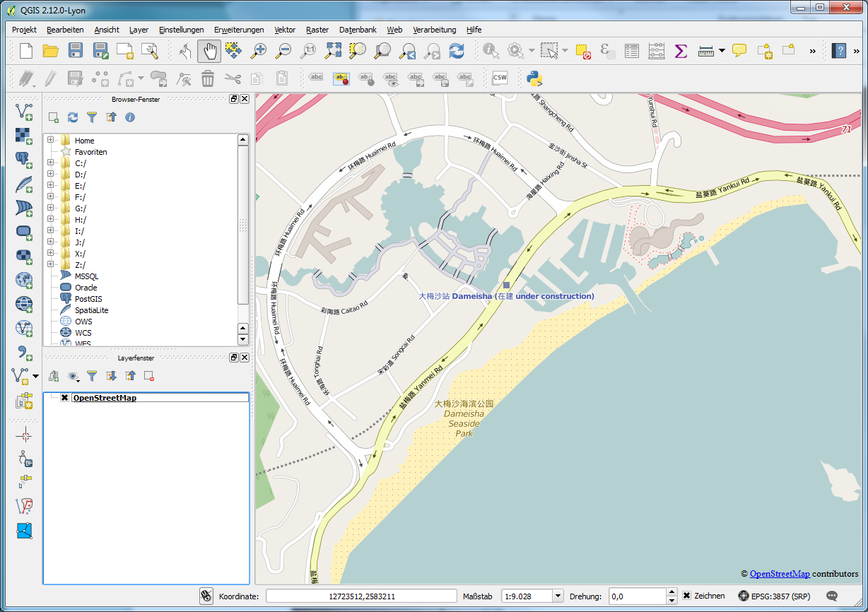Open the Verarbeitung menu
The width and height of the screenshot is (868, 612).
coord(435,30)
